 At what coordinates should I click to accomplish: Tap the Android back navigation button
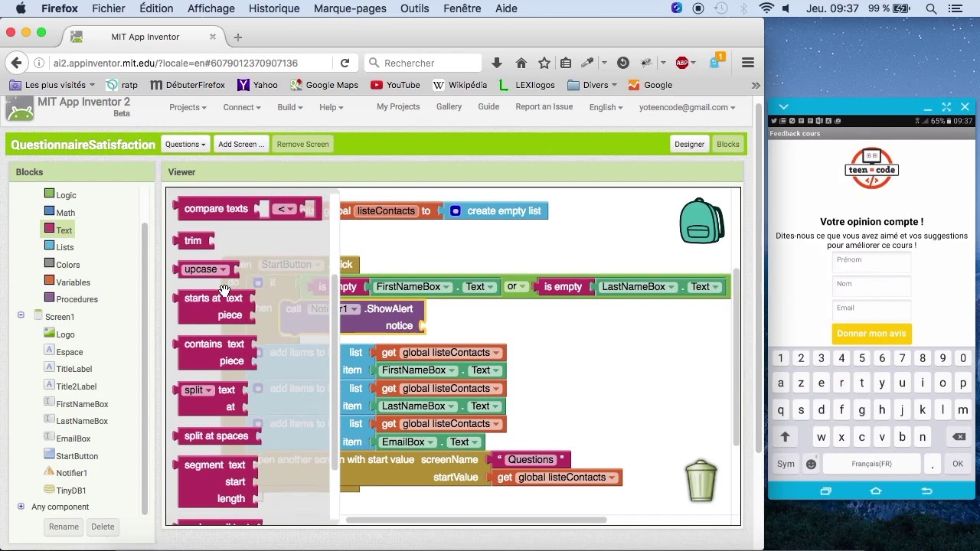[x=926, y=491]
